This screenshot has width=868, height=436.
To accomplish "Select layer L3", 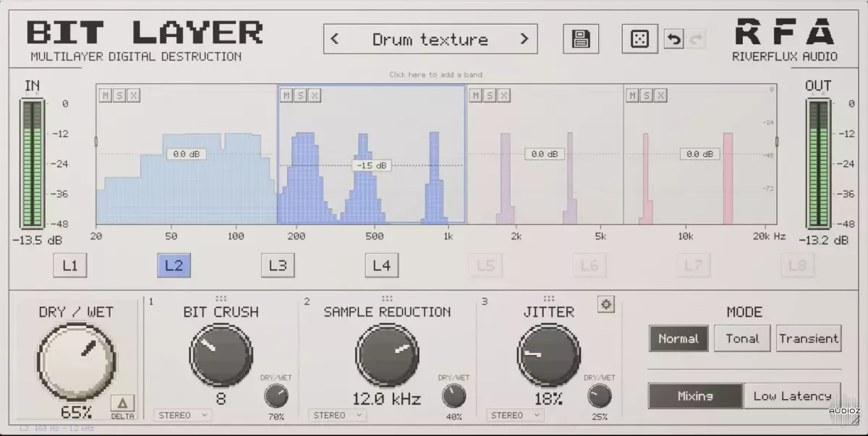I will pyautogui.click(x=278, y=265).
